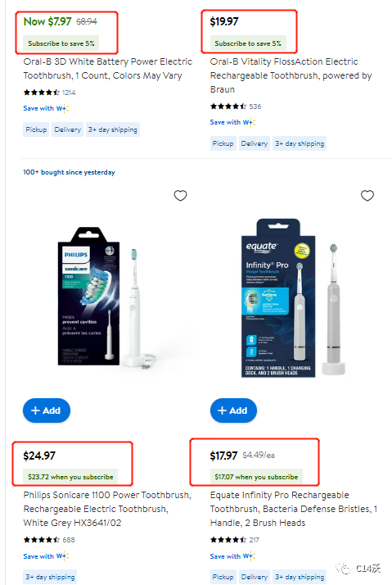Viewport: 392px width, 585px height.
Task: Select $23.72 when you subscribe badge
Action: tap(70, 477)
